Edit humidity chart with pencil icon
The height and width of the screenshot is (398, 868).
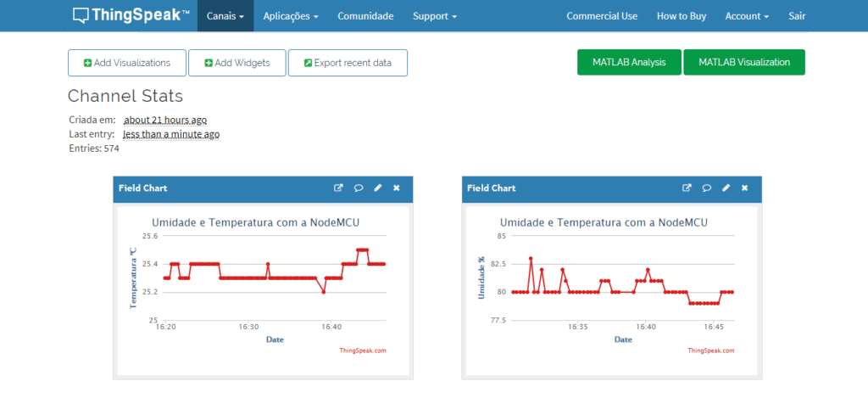[x=726, y=188]
